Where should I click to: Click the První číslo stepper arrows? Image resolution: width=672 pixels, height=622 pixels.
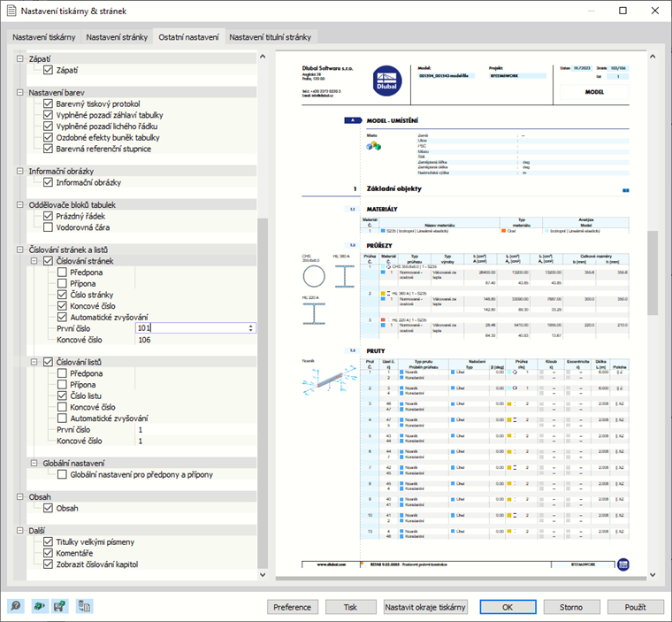[x=251, y=328]
